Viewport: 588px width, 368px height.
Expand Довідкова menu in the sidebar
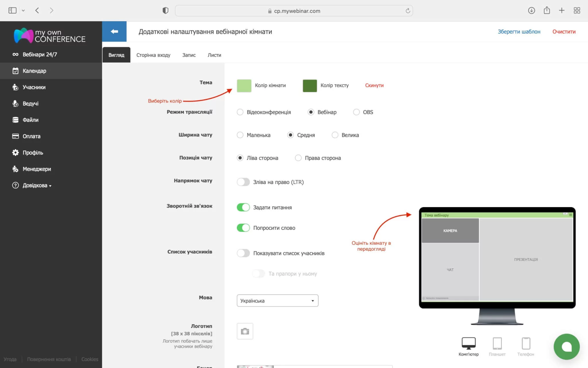coord(35,185)
